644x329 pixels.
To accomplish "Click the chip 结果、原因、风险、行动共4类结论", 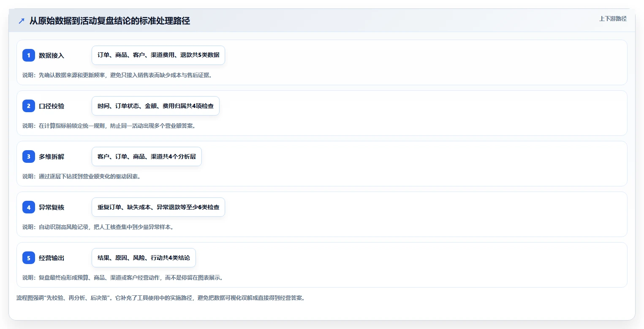I will [x=144, y=258].
